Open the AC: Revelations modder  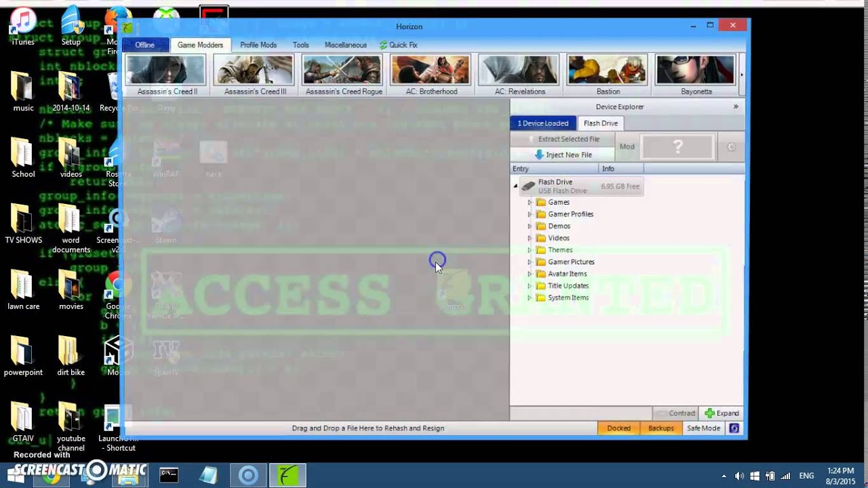[519, 75]
